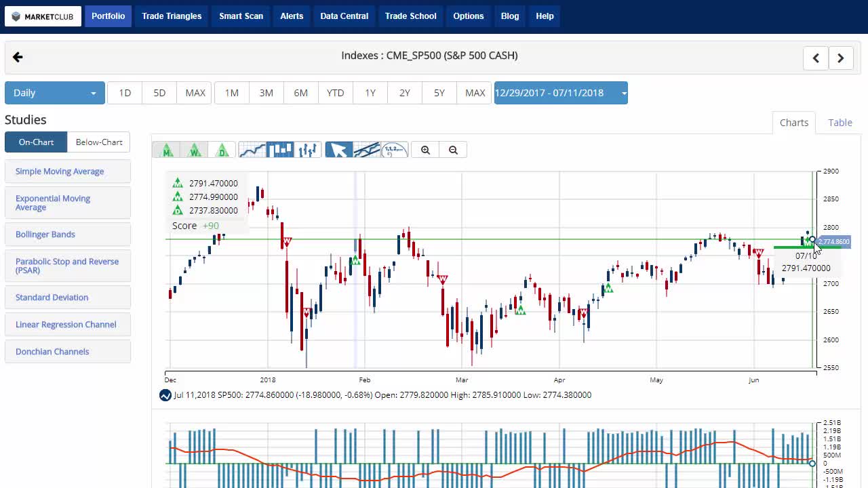Set chart range to 3M
The height and width of the screenshot is (488, 868).
(267, 93)
